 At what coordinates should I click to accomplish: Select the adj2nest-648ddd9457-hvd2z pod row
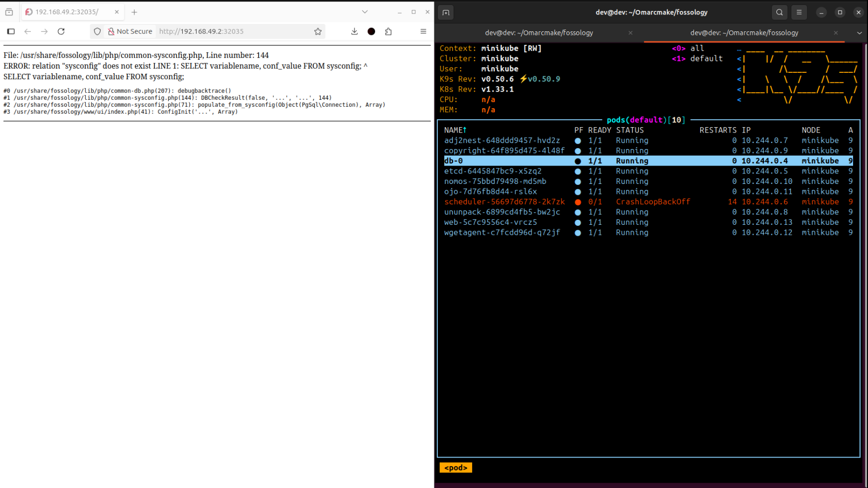648,141
